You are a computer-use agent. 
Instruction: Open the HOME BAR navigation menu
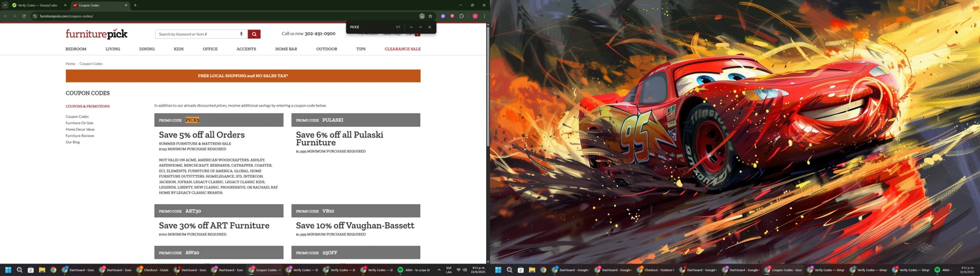[286, 49]
